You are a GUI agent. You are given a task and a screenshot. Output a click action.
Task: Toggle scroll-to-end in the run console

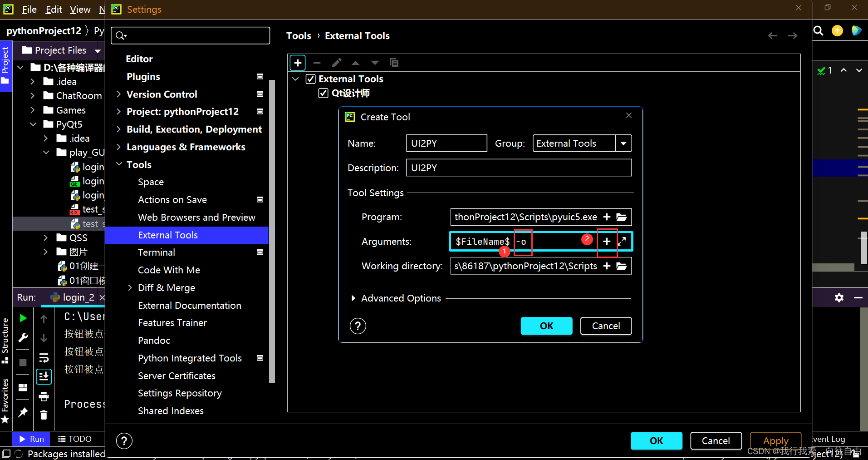pos(44,376)
